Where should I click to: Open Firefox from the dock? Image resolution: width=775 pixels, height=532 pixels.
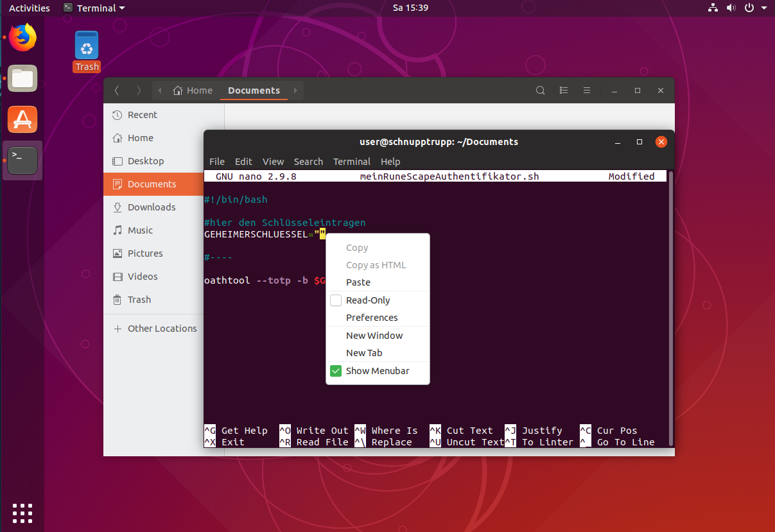[22, 38]
